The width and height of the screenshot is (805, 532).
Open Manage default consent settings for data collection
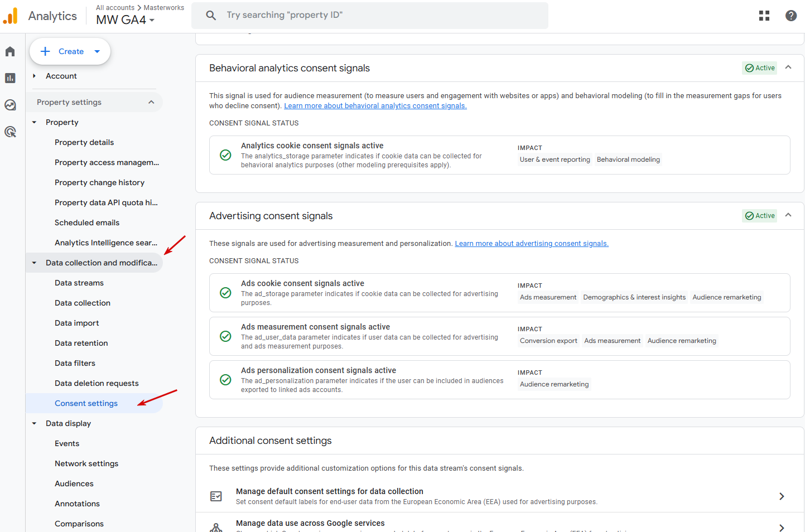(499, 496)
